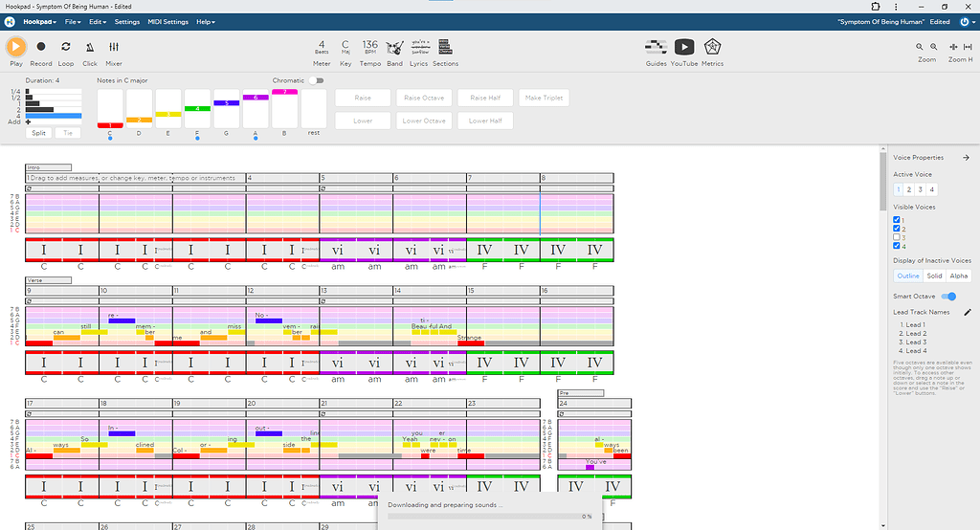Enable the Loop playback icon
This screenshot has width=980, height=530.
(x=65, y=46)
